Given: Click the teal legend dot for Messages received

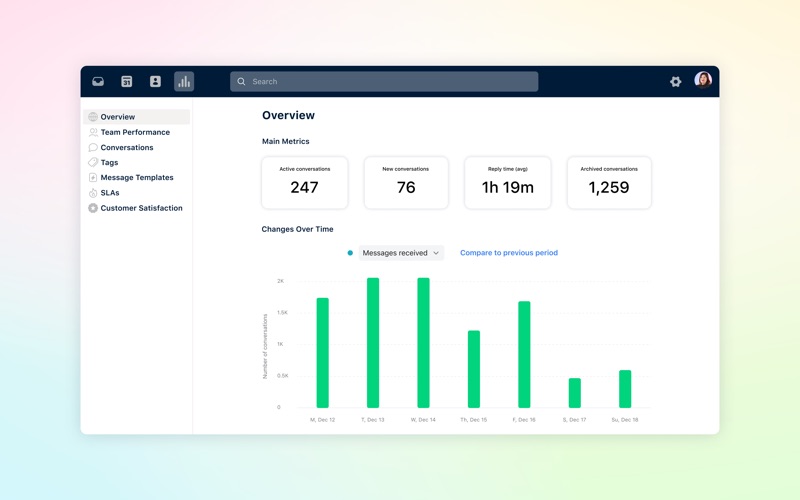Looking at the screenshot, I should pos(350,253).
